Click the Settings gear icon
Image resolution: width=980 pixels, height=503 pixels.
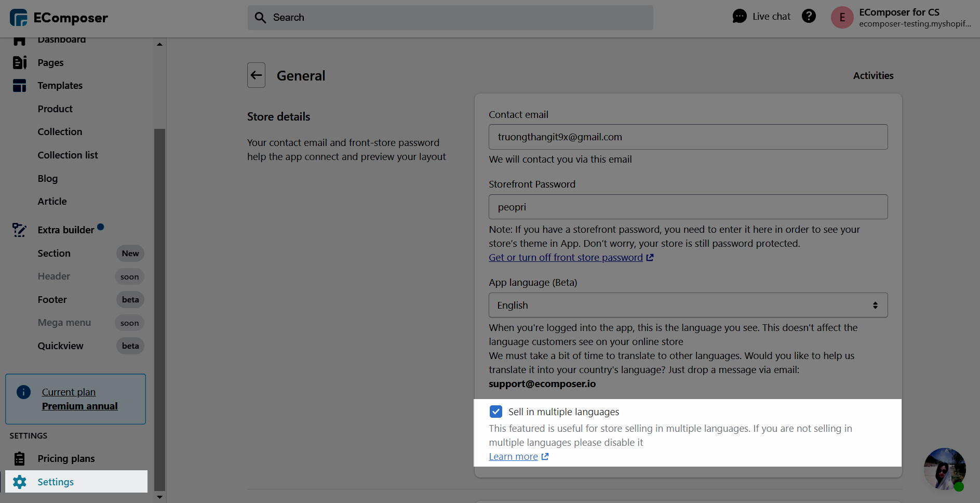[20, 482]
